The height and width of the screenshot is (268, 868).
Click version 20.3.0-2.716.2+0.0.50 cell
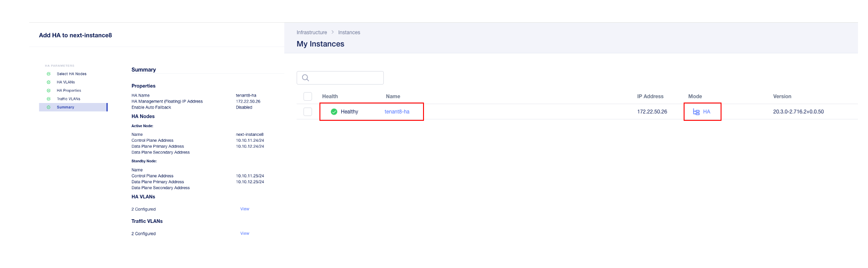click(x=798, y=112)
